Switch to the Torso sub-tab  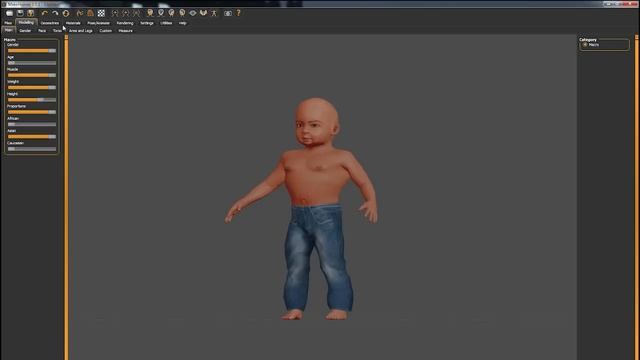pos(57,31)
